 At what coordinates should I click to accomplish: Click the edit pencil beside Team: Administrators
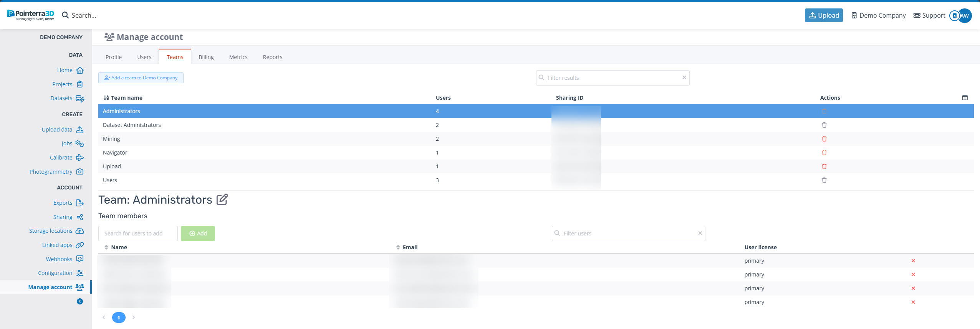click(x=222, y=200)
